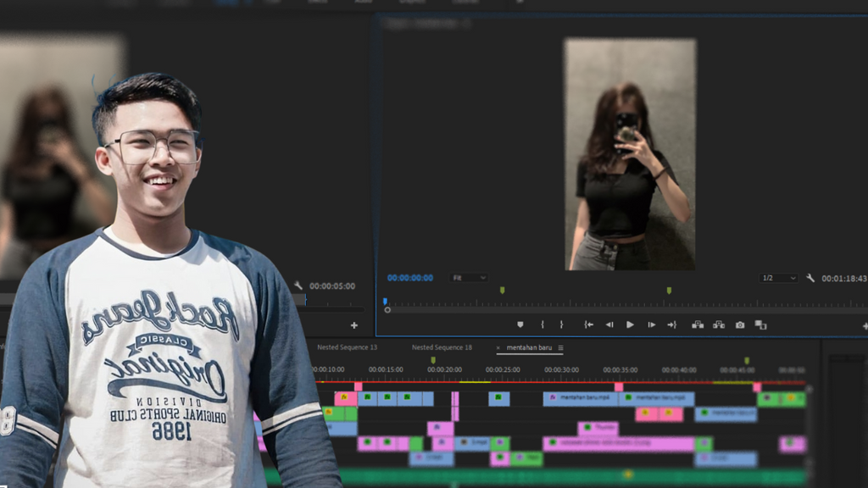The height and width of the screenshot is (488, 868).
Task: Click the Mark In bracket button
Action: (542, 324)
